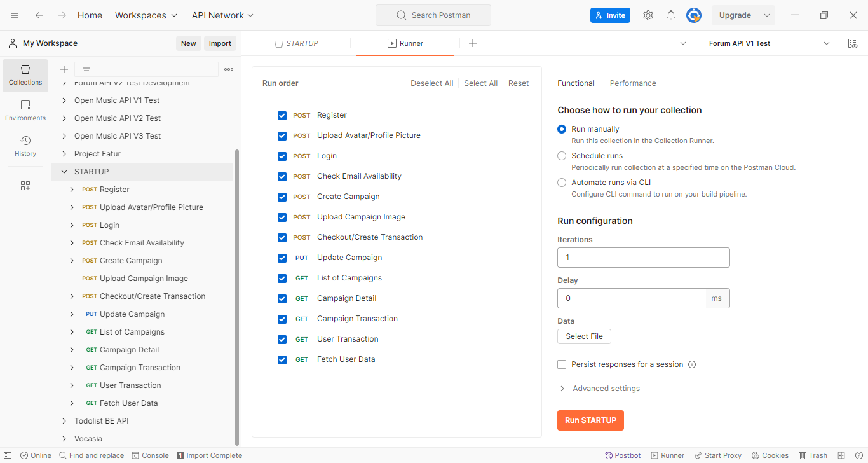The height and width of the screenshot is (463, 868).
Task: Focus the Iterations input field
Action: pos(643,258)
